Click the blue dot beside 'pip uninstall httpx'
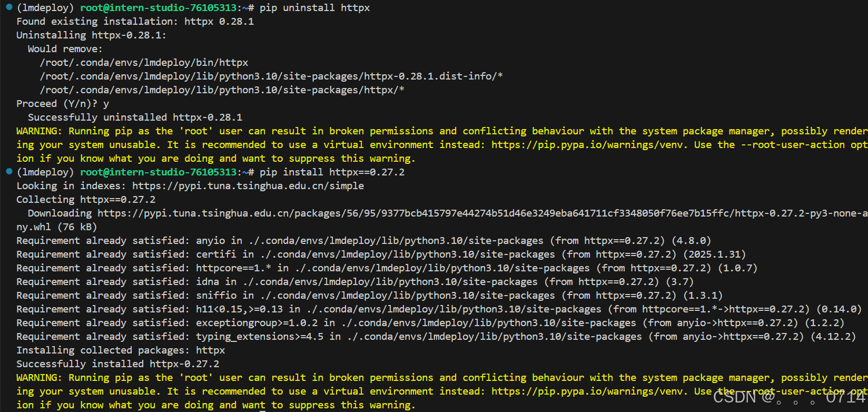 [x=9, y=7]
